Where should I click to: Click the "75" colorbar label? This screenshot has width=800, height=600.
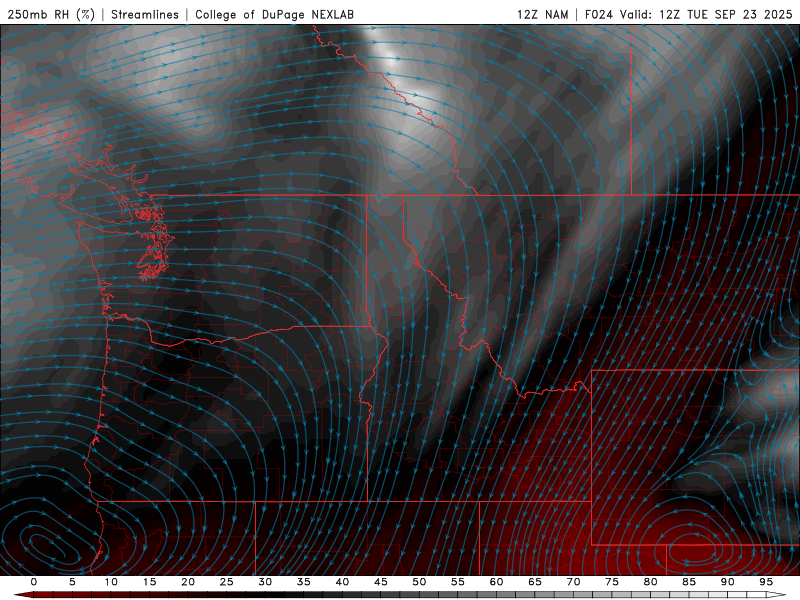coord(612,582)
